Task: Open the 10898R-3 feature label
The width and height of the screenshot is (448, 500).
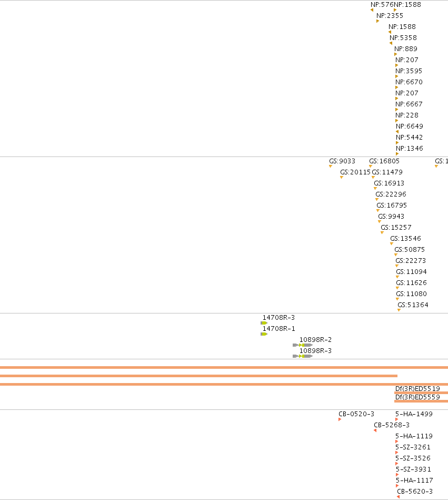Action: (315, 351)
